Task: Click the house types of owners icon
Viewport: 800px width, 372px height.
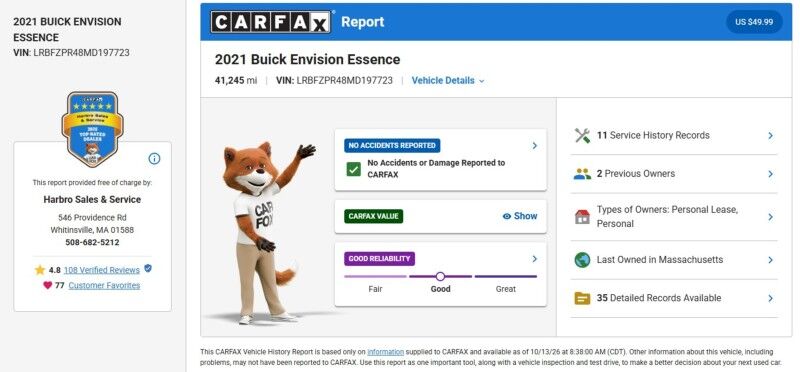Action: [582, 217]
